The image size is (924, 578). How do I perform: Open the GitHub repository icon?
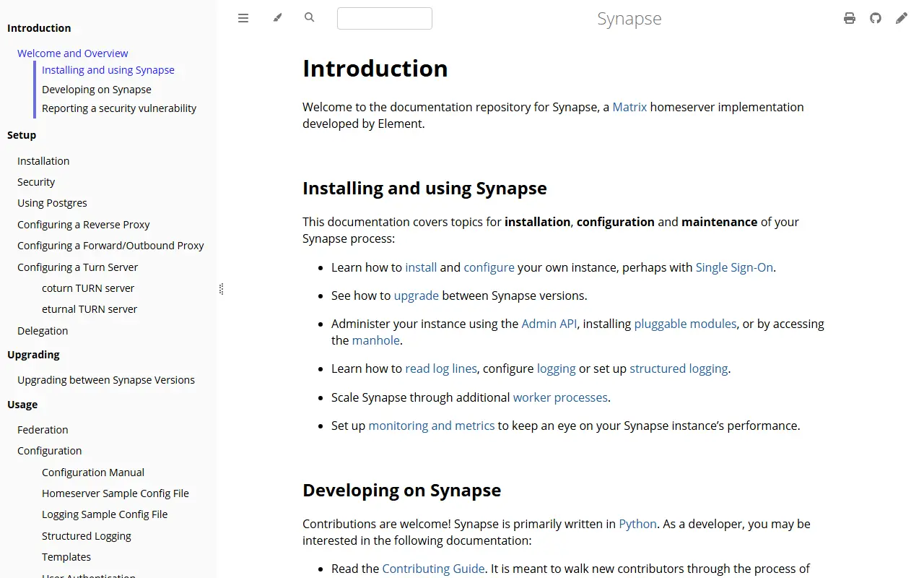876,18
